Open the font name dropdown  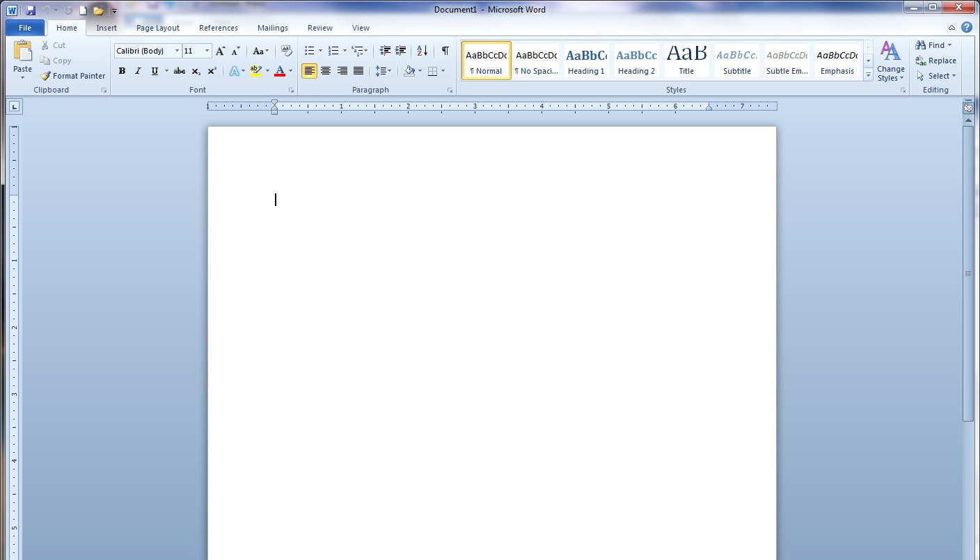pyautogui.click(x=177, y=51)
